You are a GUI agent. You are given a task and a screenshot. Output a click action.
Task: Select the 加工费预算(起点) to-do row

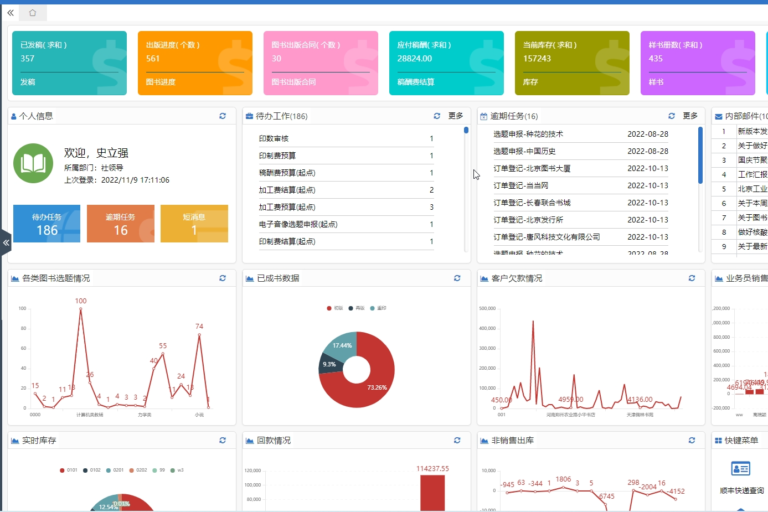point(346,207)
